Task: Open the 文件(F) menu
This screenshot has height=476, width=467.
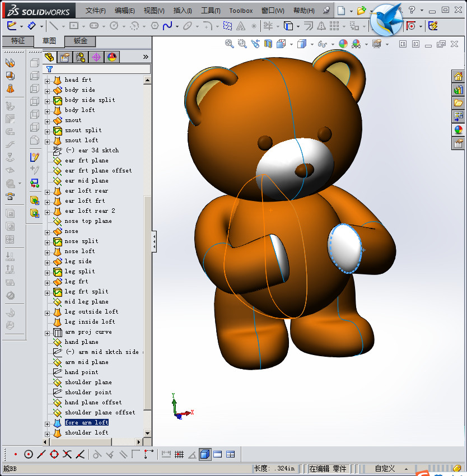Action: coord(95,11)
